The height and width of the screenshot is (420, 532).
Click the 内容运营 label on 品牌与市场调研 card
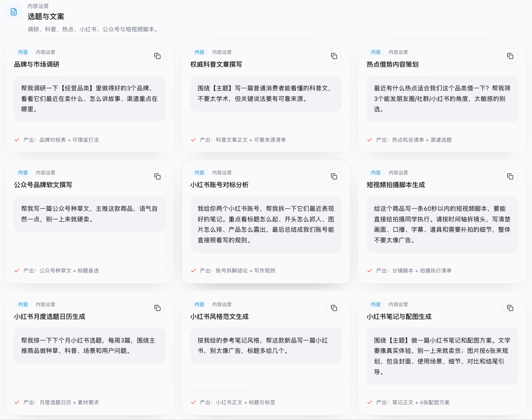tap(46, 52)
